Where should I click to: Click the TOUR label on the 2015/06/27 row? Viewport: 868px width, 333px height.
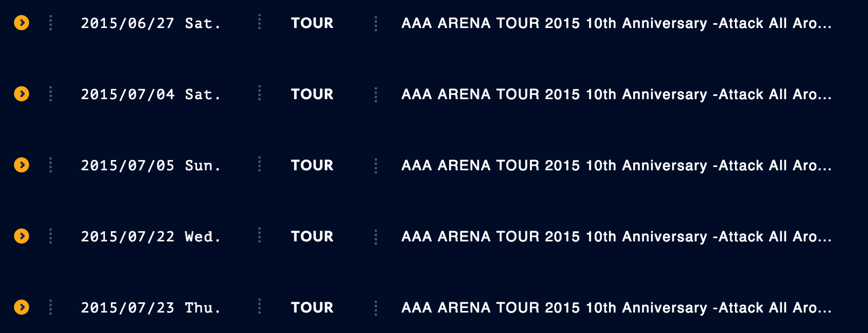click(x=312, y=23)
